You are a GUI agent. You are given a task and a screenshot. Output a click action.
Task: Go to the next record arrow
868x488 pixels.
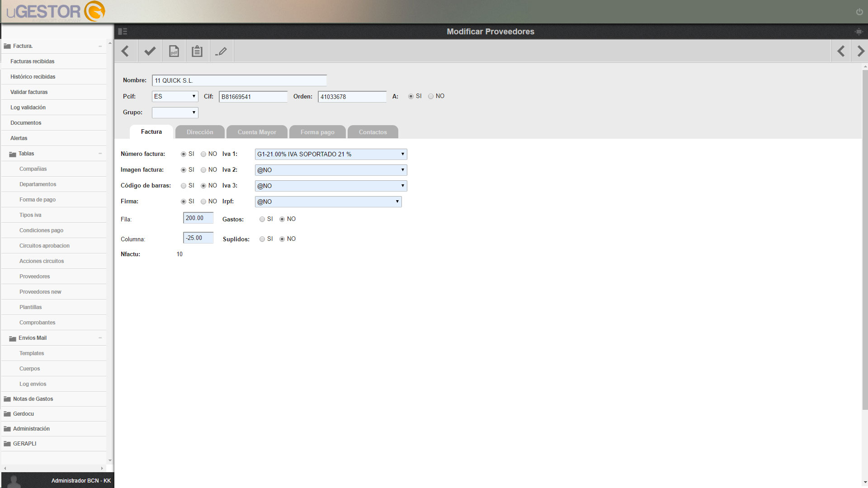click(x=860, y=51)
